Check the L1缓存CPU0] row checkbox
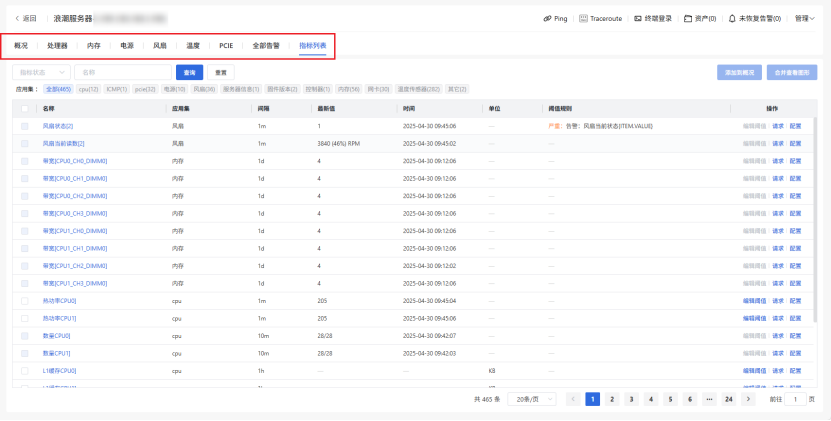 tap(24, 371)
